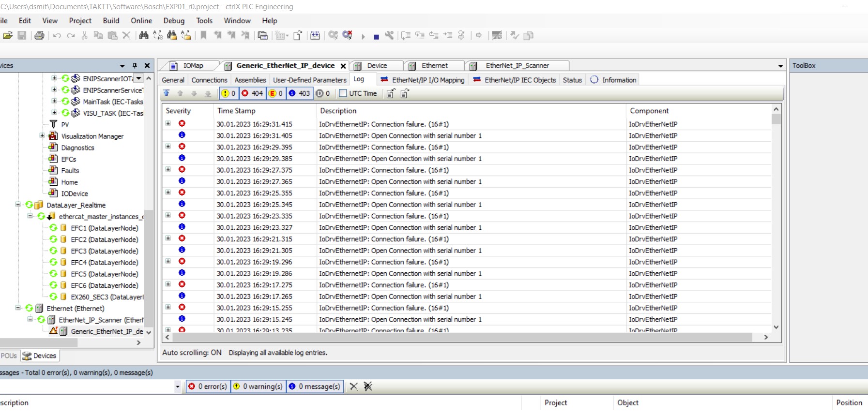Toggle the 403 information log filter

click(x=299, y=93)
